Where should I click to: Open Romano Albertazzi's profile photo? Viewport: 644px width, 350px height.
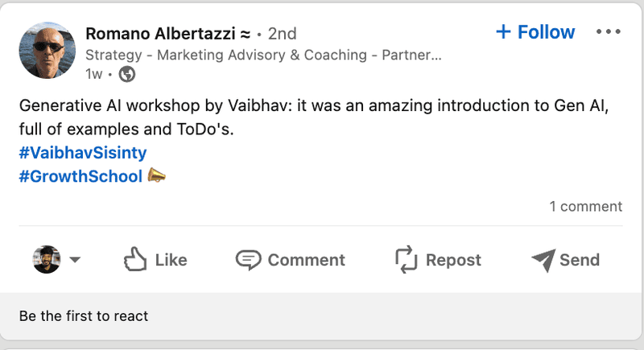47,49
